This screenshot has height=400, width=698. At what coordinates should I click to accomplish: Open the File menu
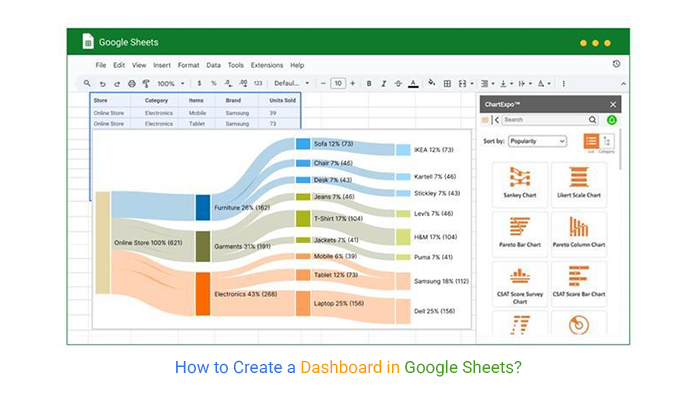click(101, 65)
